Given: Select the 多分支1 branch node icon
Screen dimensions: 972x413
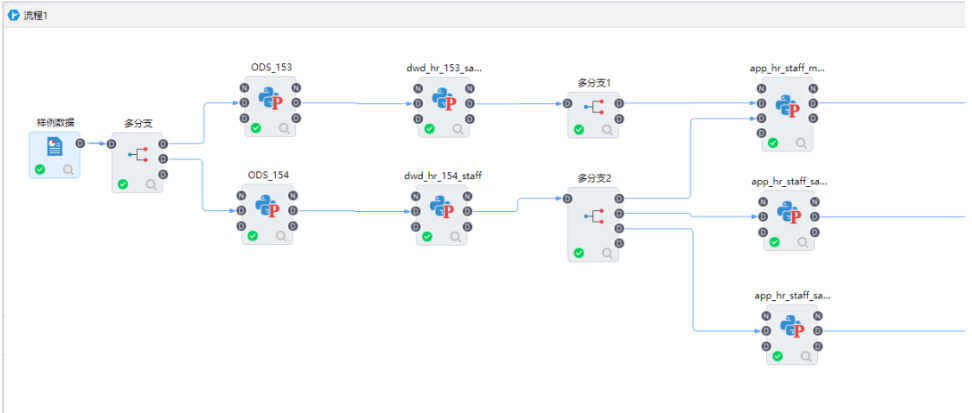Looking at the screenshot, I should tap(594, 105).
